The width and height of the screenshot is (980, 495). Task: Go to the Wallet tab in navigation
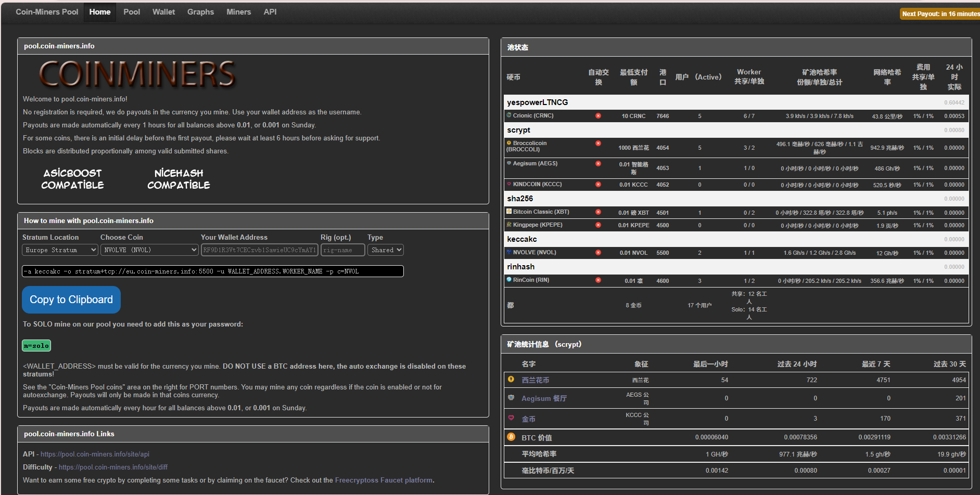(x=163, y=12)
